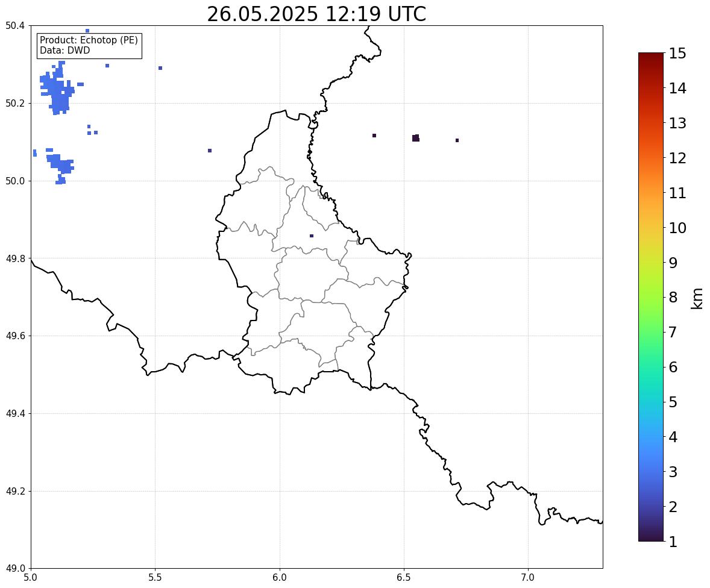Click the 5.5 longitude tick label
Viewport: 710px width, 588px height.
(x=156, y=578)
